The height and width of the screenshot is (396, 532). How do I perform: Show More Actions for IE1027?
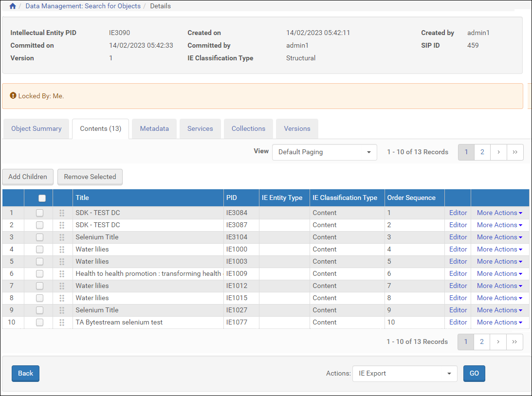(499, 310)
